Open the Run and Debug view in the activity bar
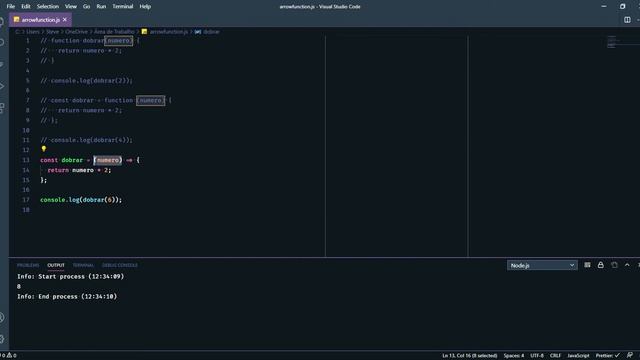 pos(2,86)
